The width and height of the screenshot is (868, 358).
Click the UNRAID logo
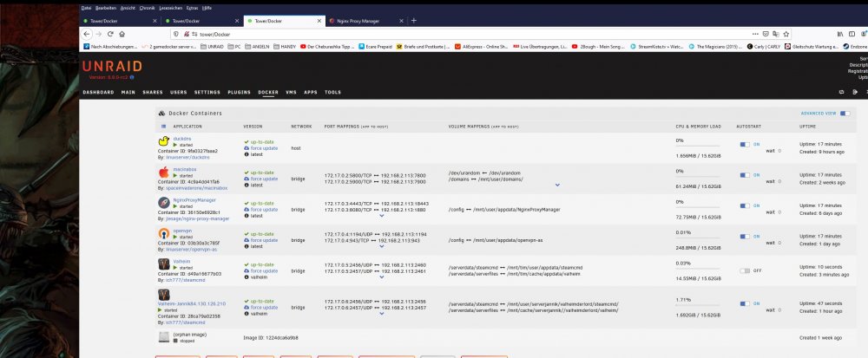coord(112,66)
